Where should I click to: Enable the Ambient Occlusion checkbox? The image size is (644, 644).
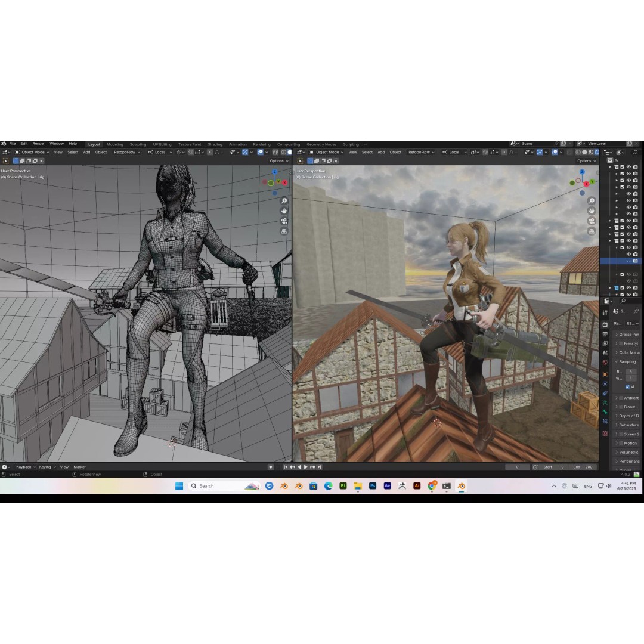pos(621,398)
